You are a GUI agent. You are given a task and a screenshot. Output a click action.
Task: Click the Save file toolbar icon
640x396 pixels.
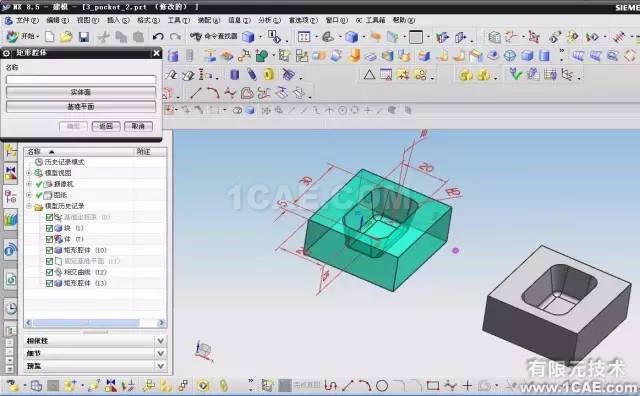click(84, 37)
